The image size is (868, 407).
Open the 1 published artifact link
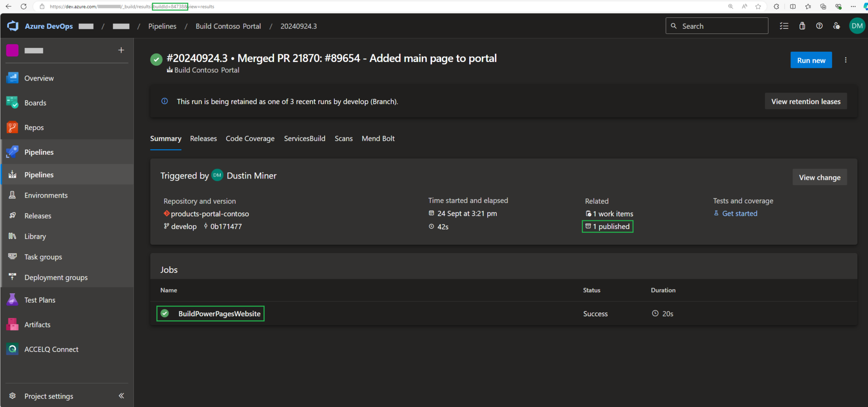point(608,226)
